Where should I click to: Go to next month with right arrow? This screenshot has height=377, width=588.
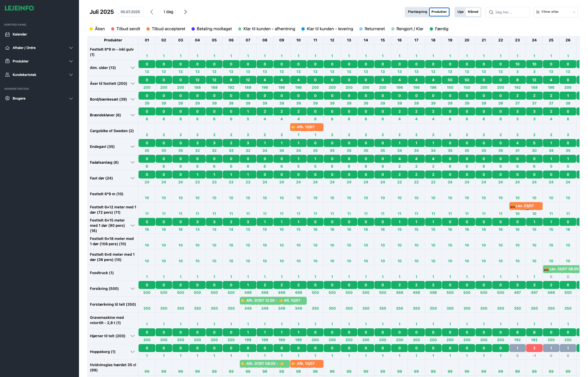[x=185, y=12]
